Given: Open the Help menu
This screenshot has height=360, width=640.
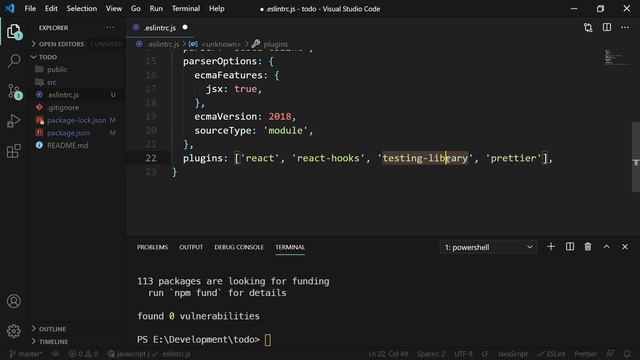Looking at the screenshot, I should click(x=216, y=9).
